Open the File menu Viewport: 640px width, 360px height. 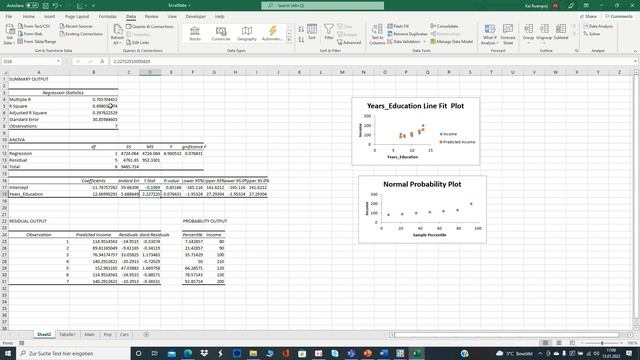[9, 16]
